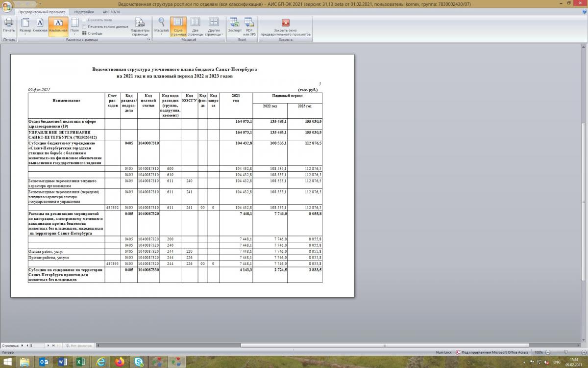The image size is (588, 368).
Task: Open Параметры страницы page setup
Action: click(x=140, y=26)
